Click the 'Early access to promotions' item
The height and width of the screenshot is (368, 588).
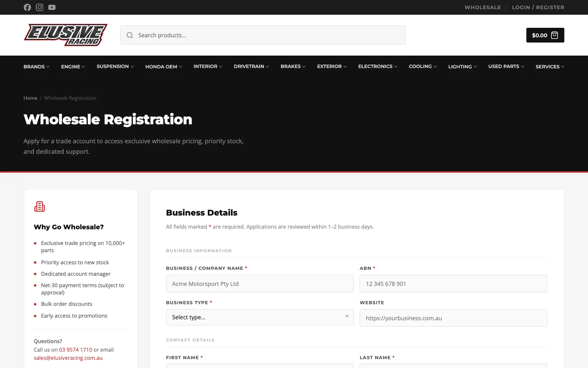(74, 316)
